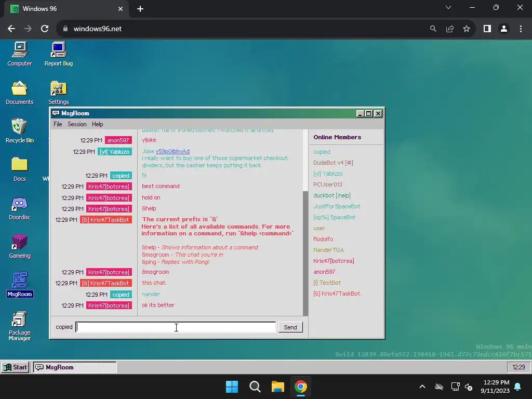Screen dimensions: 532x399
Task: Go back in the browser
Action: click(x=11, y=29)
